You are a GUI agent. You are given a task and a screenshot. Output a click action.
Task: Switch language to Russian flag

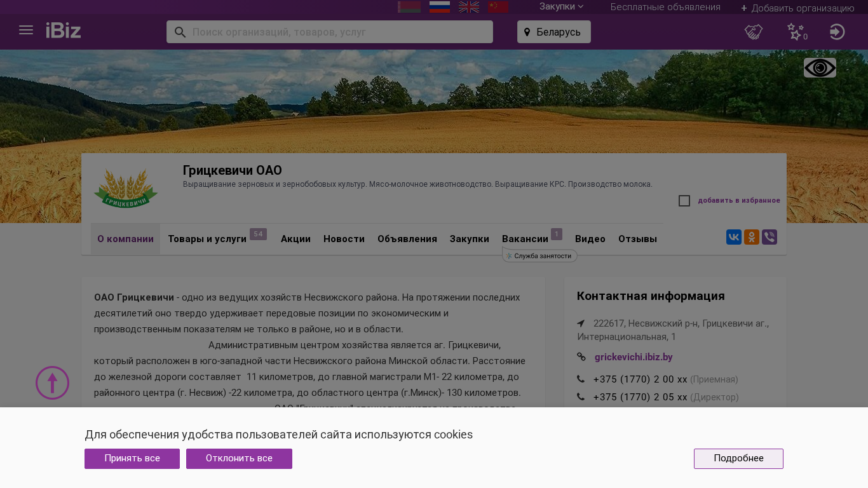click(x=440, y=7)
